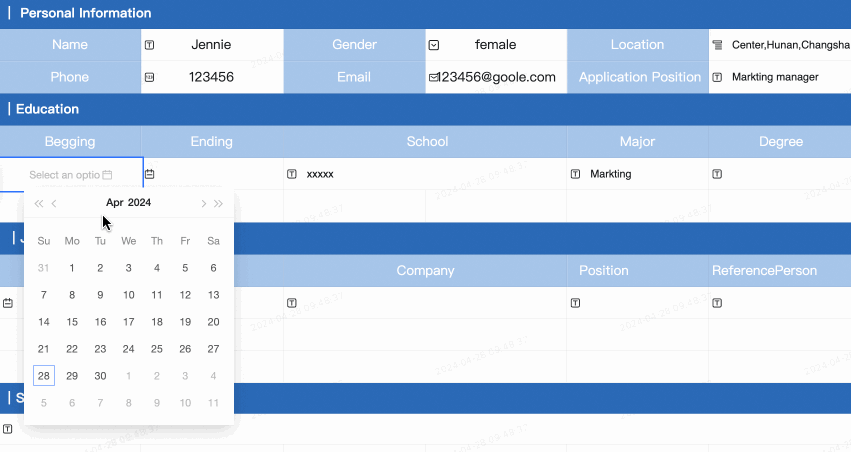Click the date icon in the Ending cell
The image size is (851, 452).
(x=150, y=174)
